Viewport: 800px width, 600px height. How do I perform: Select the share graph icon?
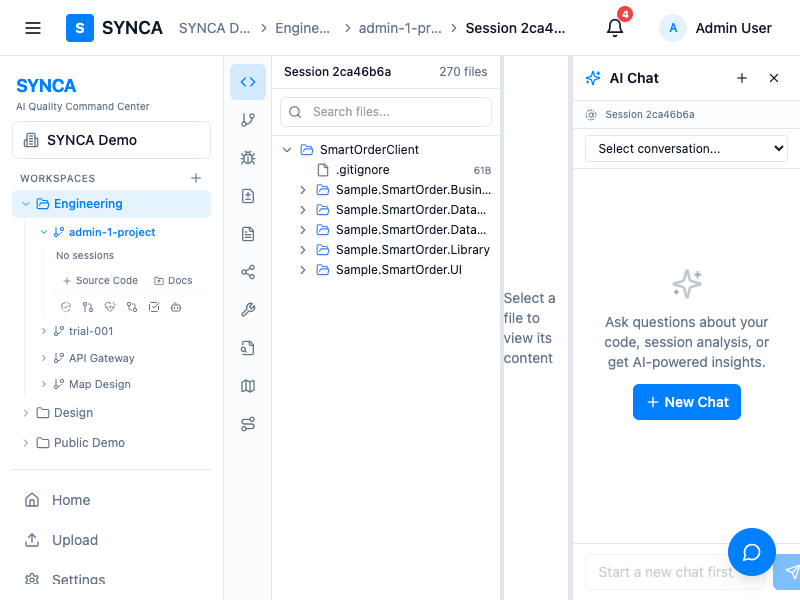pyautogui.click(x=248, y=272)
